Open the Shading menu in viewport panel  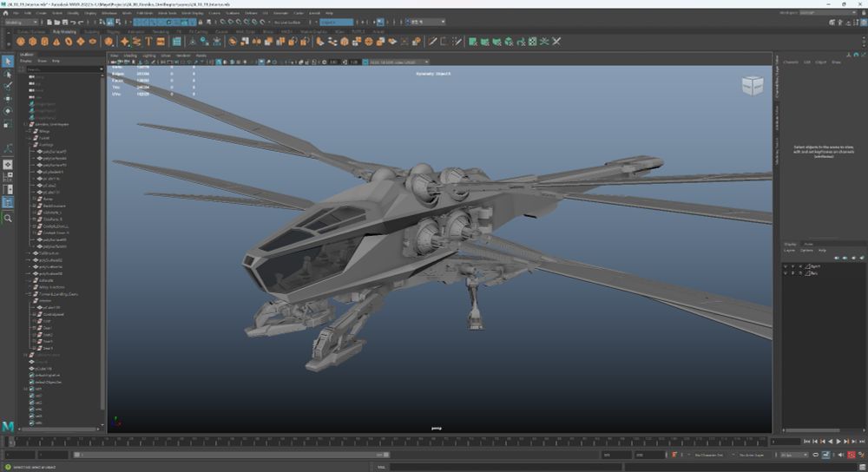click(130, 56)
